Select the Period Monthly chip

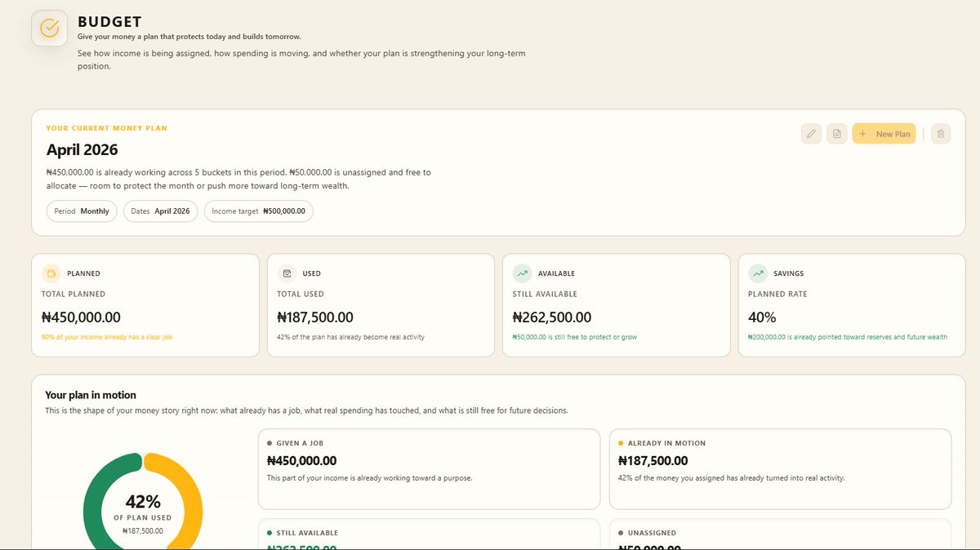(x=82, y=211)
